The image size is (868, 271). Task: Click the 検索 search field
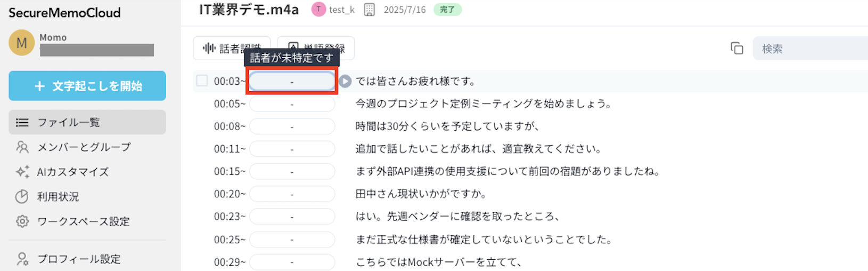click(x=809, y=49)
